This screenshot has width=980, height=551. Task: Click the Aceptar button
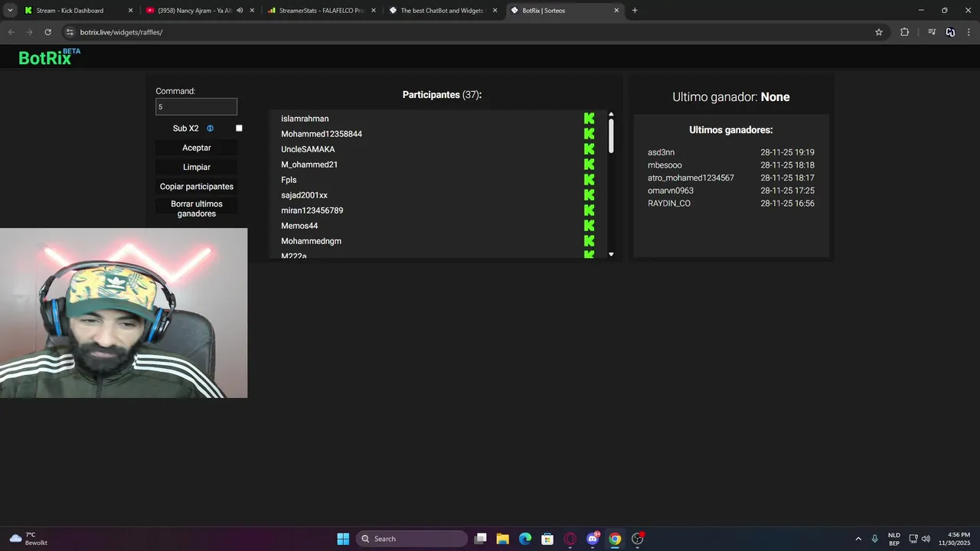click(x=197, y=148)
